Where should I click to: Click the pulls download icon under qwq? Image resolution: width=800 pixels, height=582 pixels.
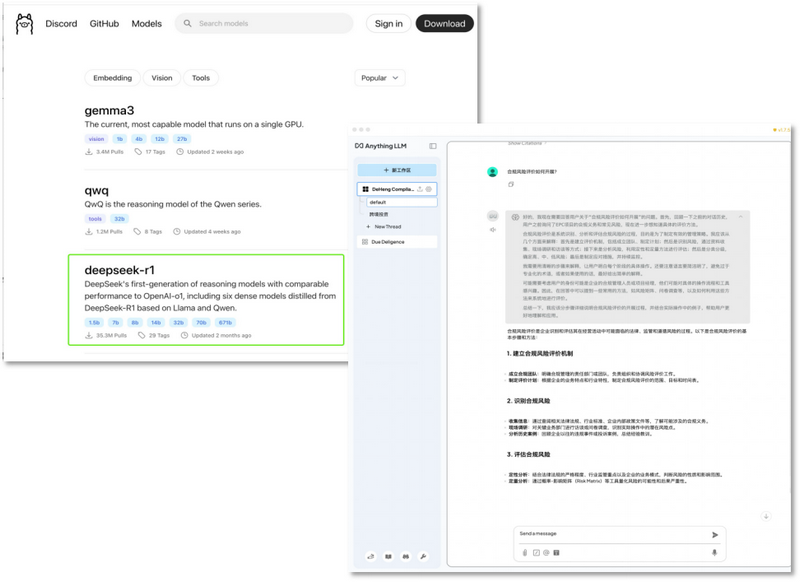(89, 232)
